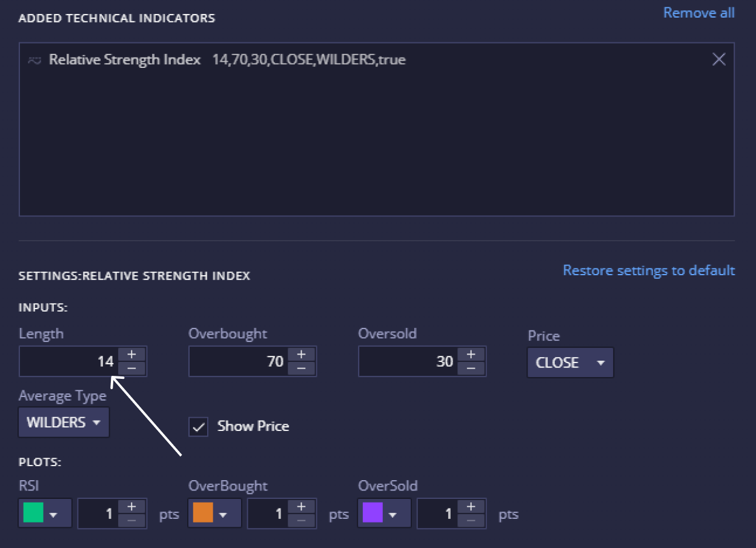
Task: Increase Oversold value with plus button
Action: (x=471, y=355)
